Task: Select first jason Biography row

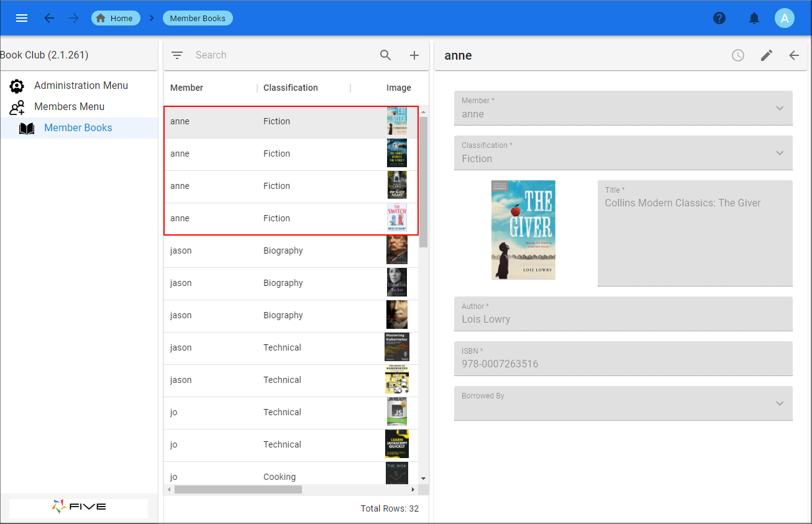Action: [x=291, y=251]
